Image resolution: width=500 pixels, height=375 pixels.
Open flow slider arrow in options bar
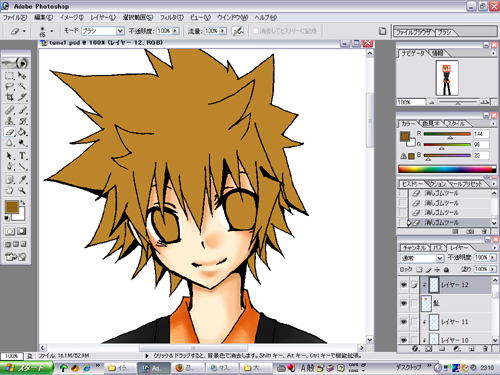(x=223, y=31)
